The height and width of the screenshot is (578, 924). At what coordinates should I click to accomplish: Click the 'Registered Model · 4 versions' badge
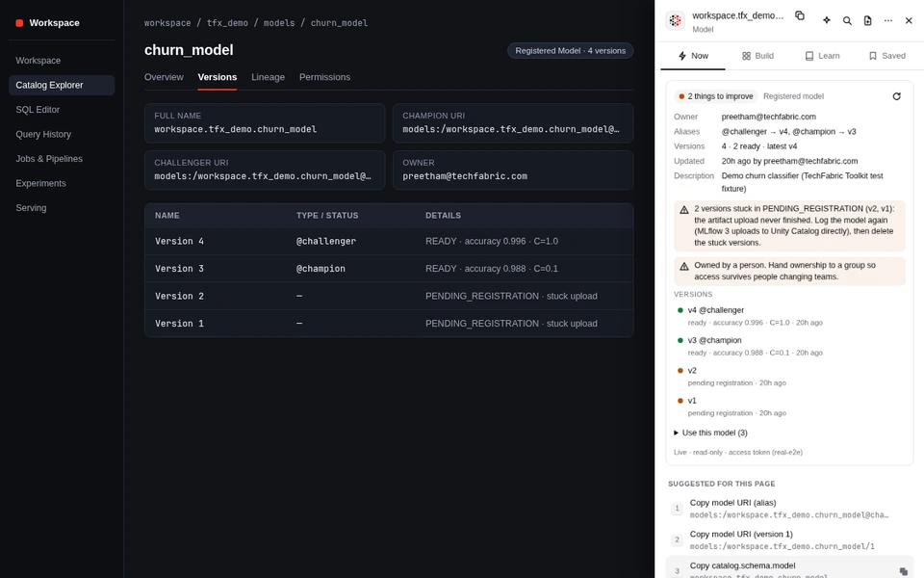tap(571, 51)
